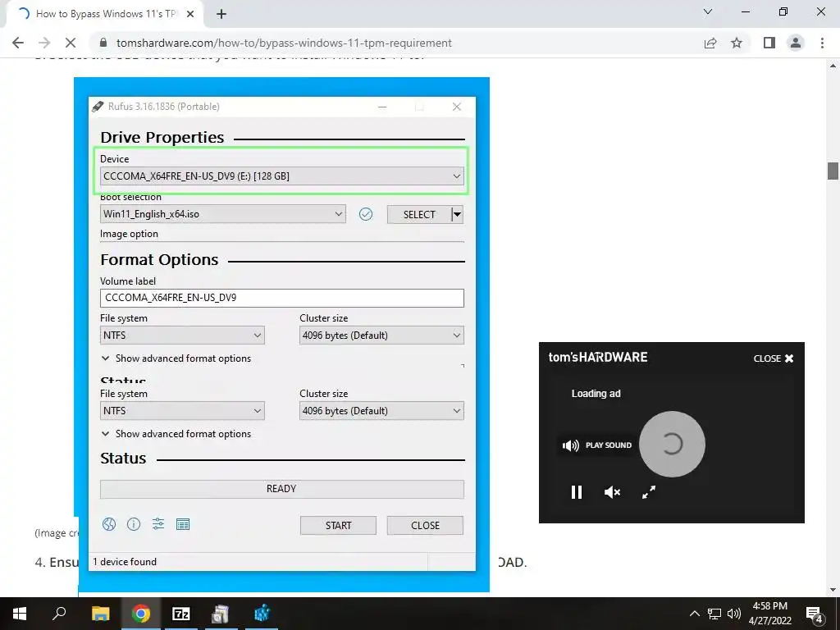
Task: Open File Explorer from the taskbar
Action: click(x=100, y=614)
